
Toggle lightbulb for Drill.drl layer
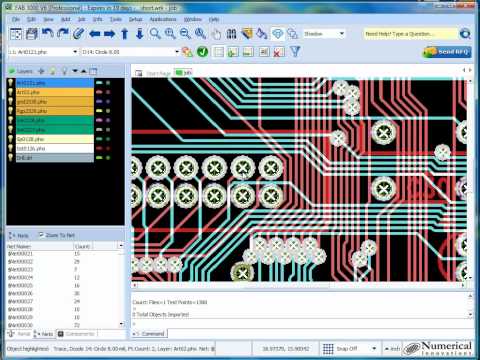pos(11,157)
